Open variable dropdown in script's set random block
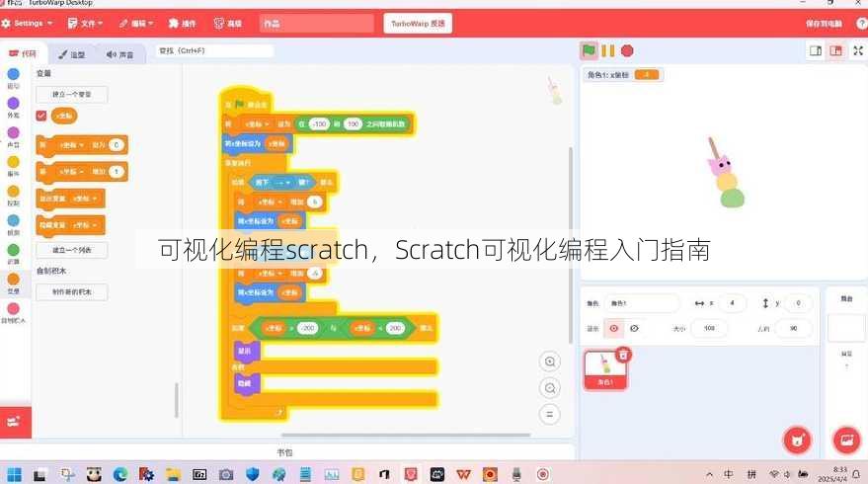This screenshot has height=484, width=868. click(257, 124)
